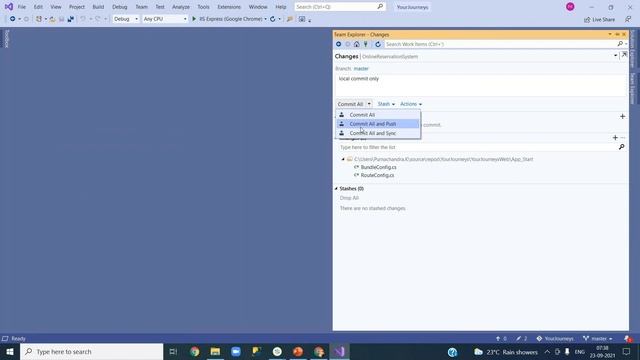This screenshot has height=360, width=640.
Task: Open the Extensions menu
Action: [x=229, y=7]
